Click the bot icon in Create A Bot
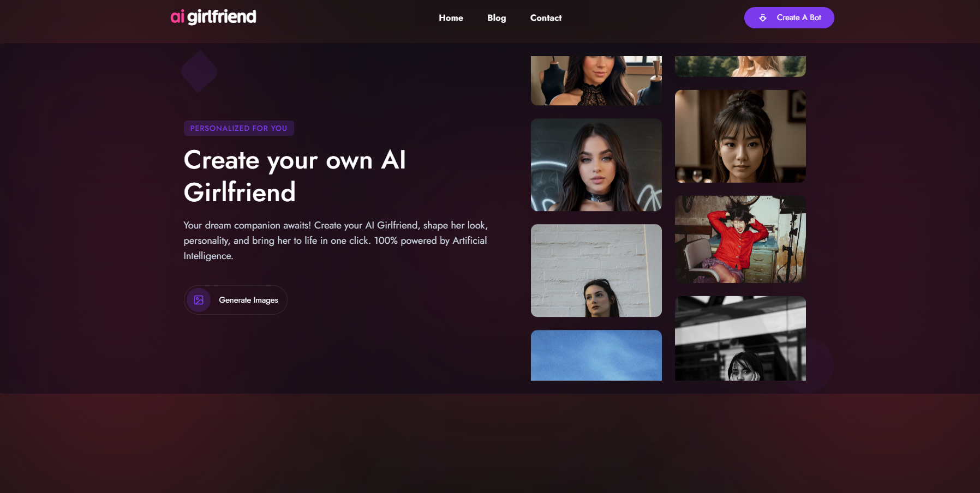 (x=763, y=18)
